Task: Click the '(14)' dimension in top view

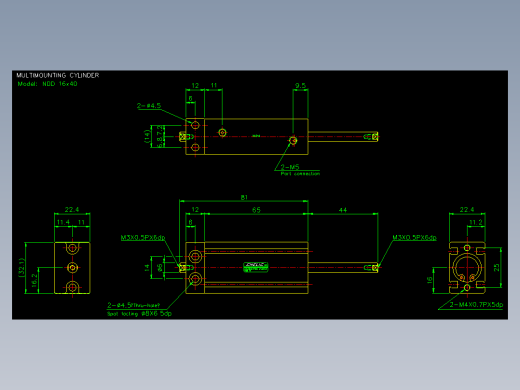Action: click(x=147, y=136)
